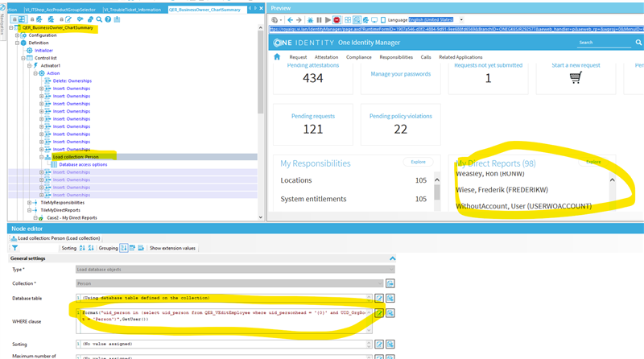
Task: Click the export icon in designer toolbar
Action: pos(117,19)
